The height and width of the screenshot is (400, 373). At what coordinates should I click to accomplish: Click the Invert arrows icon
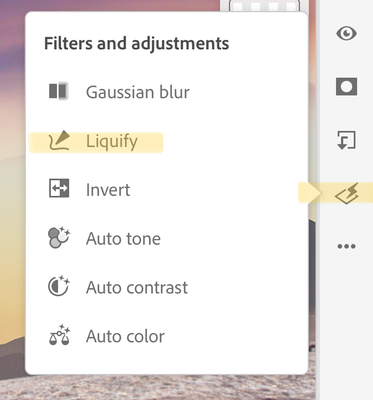coord(59,189)
